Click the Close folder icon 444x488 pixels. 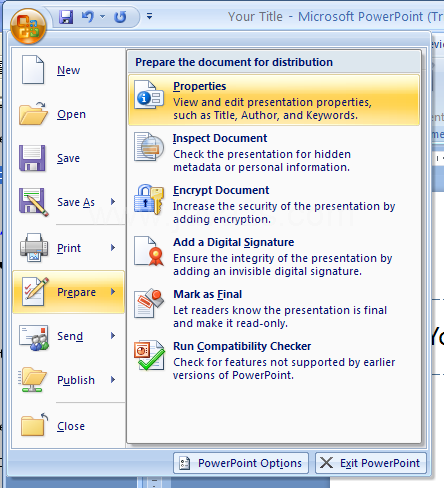34,424
